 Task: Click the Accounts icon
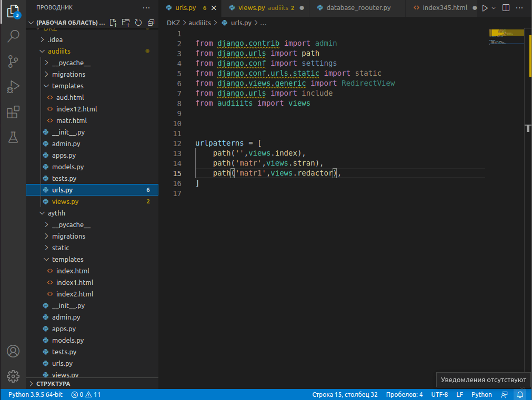click(13, 351)
